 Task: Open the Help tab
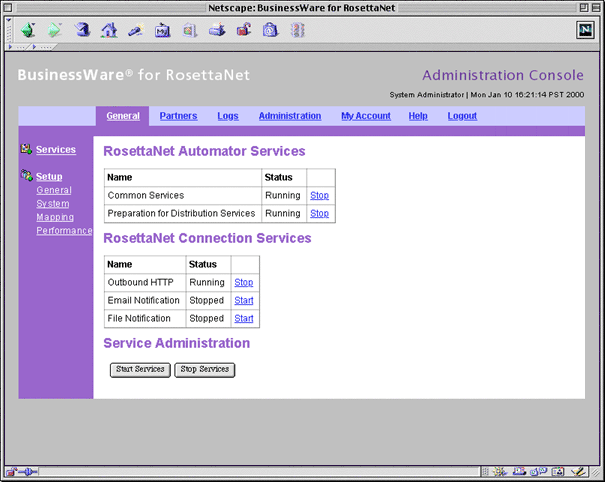click(418, 116)
